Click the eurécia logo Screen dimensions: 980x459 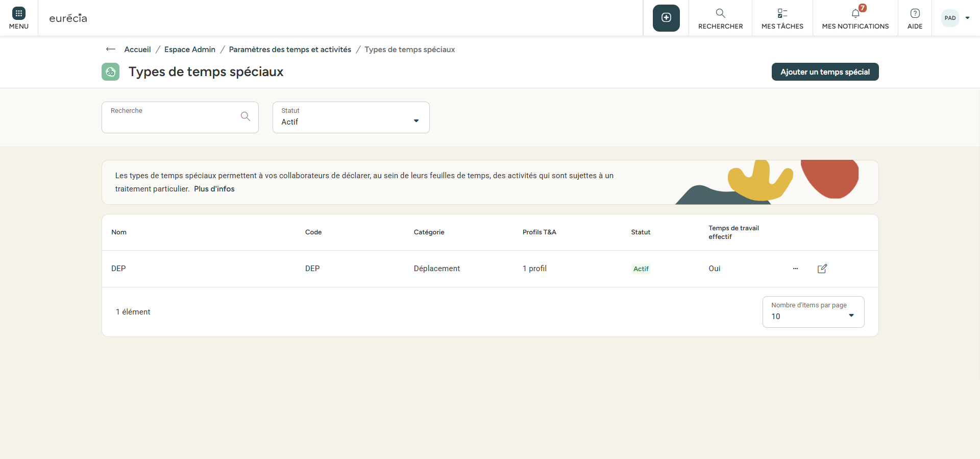pos(68,18)
